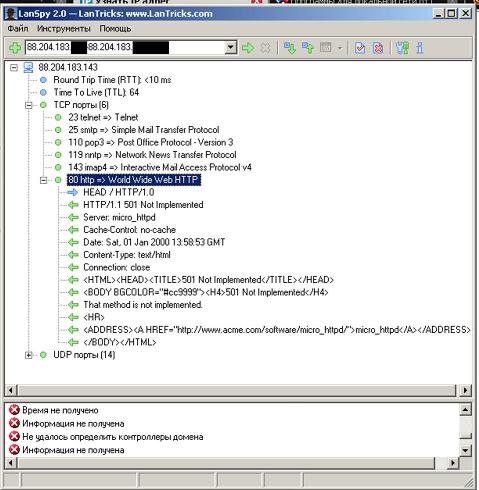Select 119 nntp port row
Image resolution: width=479 pixels, height=490 pixels.
pyautogui.click(x=152, y=155)
